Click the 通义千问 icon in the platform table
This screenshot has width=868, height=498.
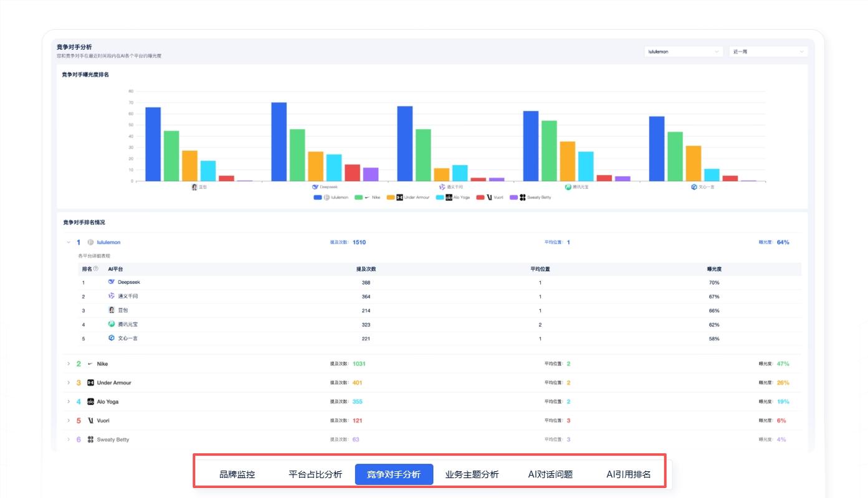click(x=112, y=296)
